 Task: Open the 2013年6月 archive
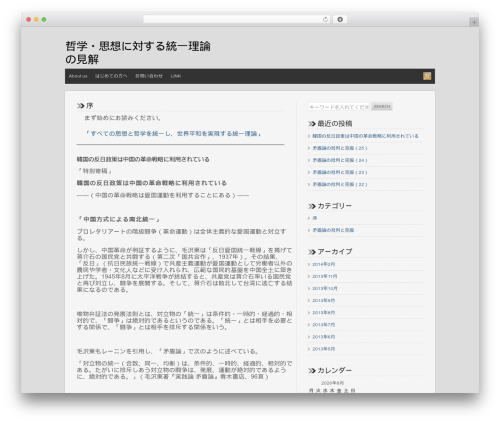click(x=324, y=337)
